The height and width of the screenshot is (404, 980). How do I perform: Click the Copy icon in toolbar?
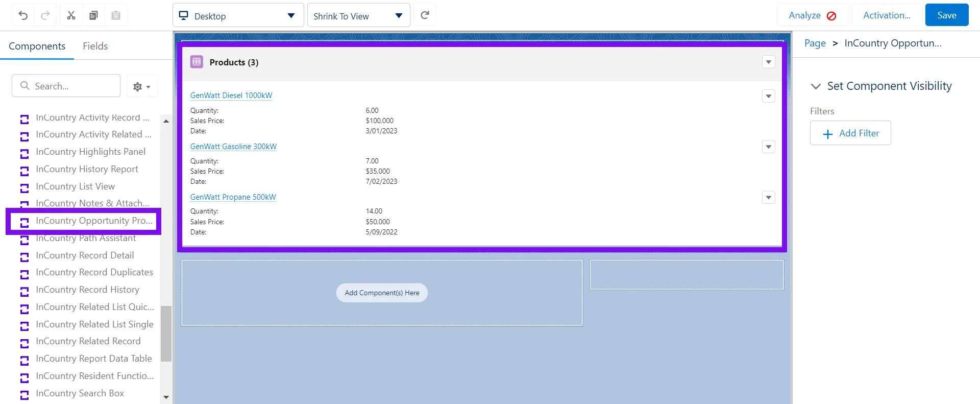click(93, 15)
